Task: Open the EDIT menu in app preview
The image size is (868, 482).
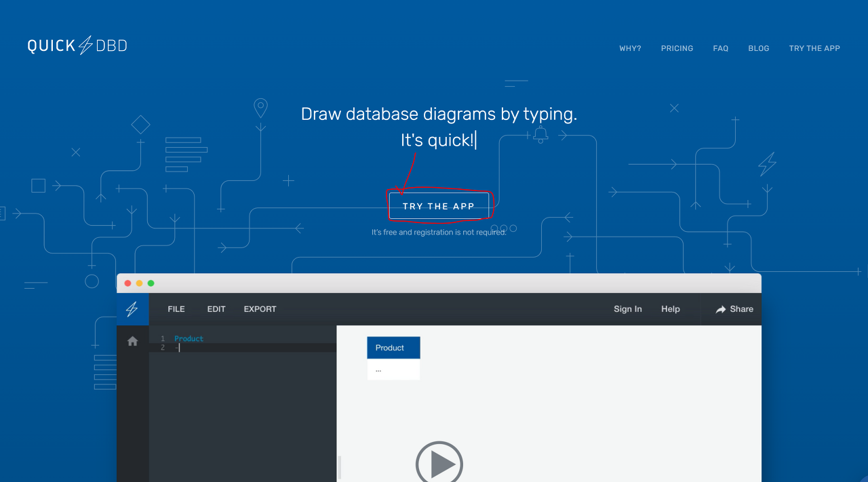Action: click(x=216, y=309)
